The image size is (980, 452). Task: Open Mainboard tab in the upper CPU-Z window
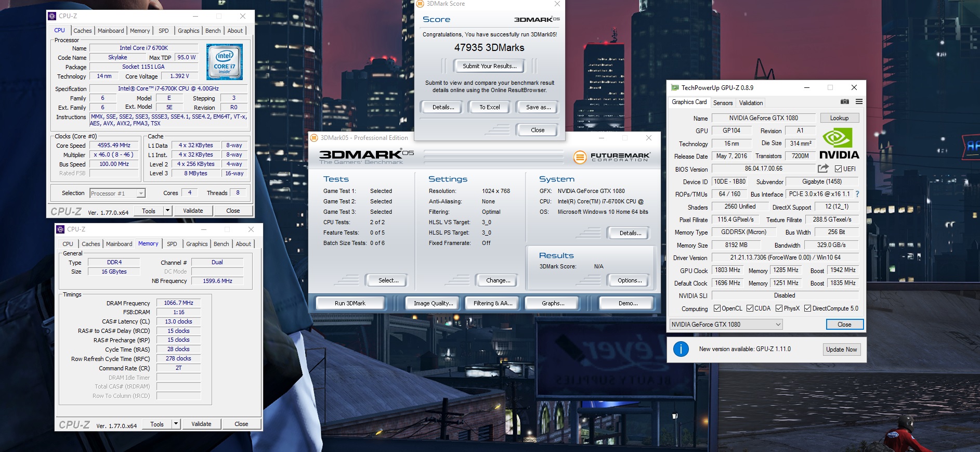tap(111, 31)
